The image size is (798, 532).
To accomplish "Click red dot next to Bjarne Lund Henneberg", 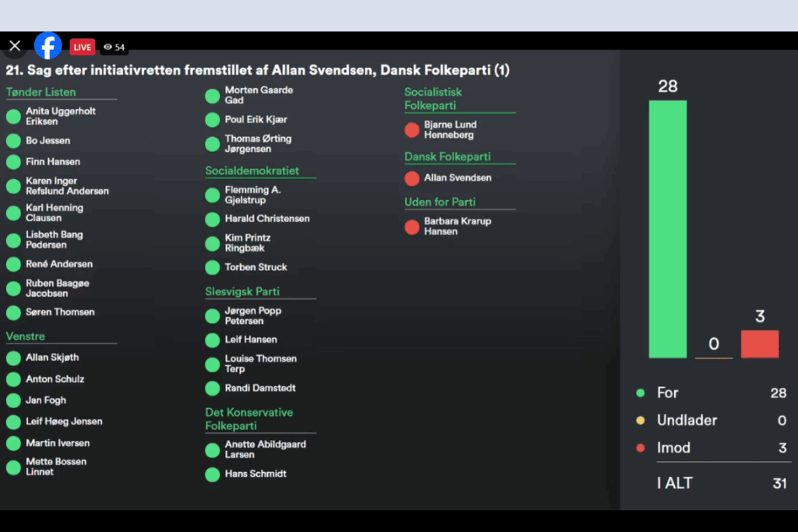I will click(411, 130).
